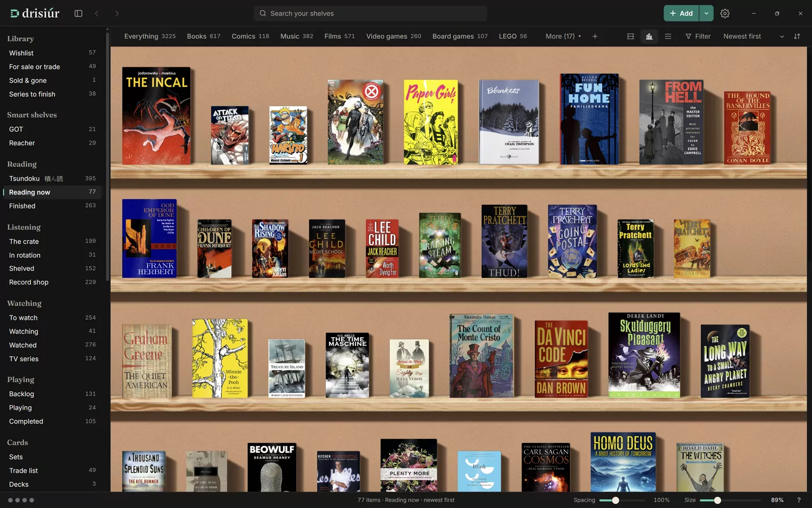The height and width of the screenshot is (508, 812).
Task: Click the drisiúr logo
Action: (35, 13)
